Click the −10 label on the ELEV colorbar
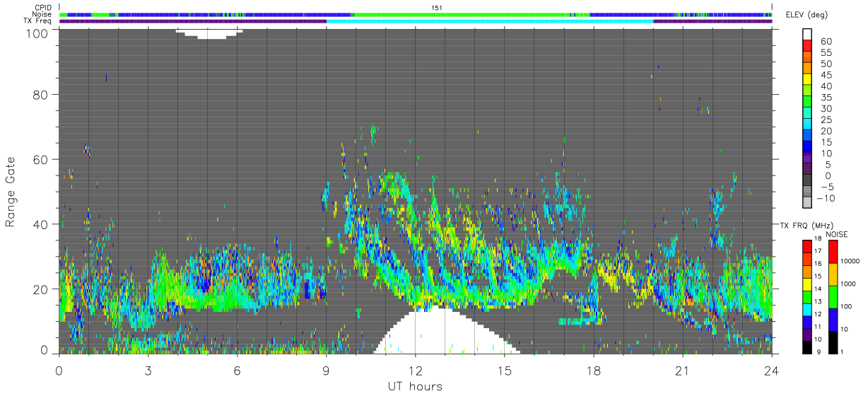The width and height of the screenshot is (868, 401). 824,198
